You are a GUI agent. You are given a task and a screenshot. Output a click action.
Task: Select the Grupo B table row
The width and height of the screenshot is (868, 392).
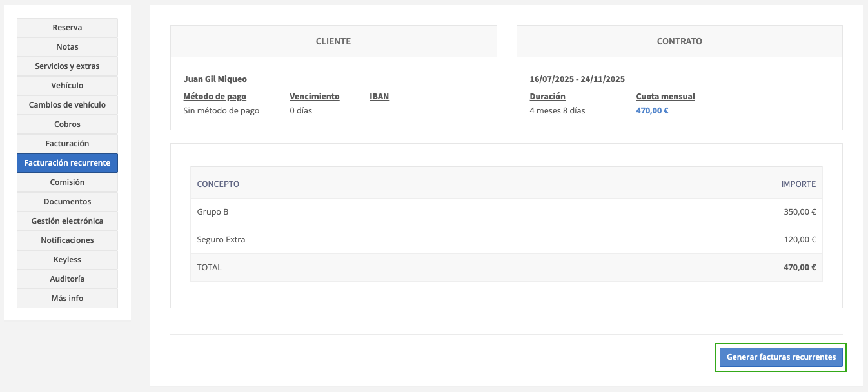tap(506, 212)
